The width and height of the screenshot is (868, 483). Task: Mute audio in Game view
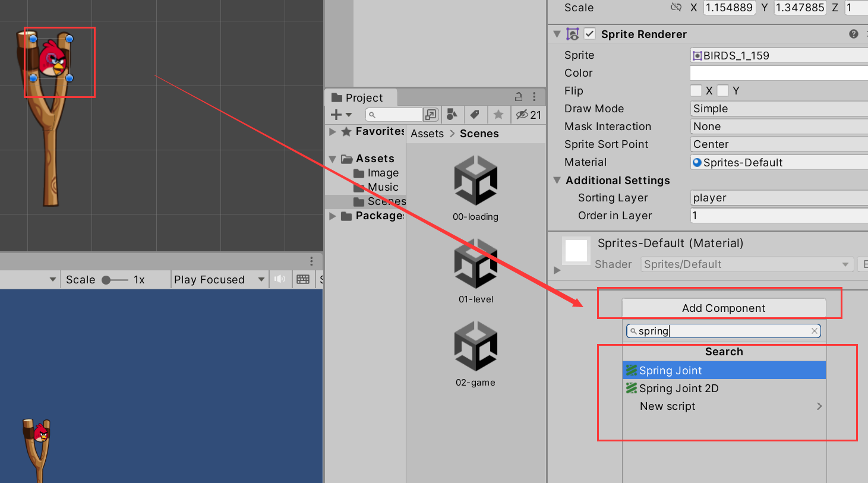280,279
